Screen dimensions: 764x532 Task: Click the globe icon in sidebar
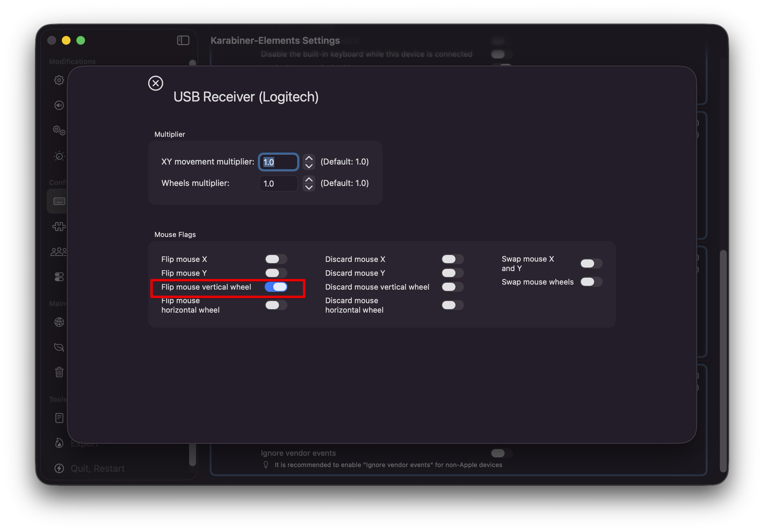[x=59, y=322]
